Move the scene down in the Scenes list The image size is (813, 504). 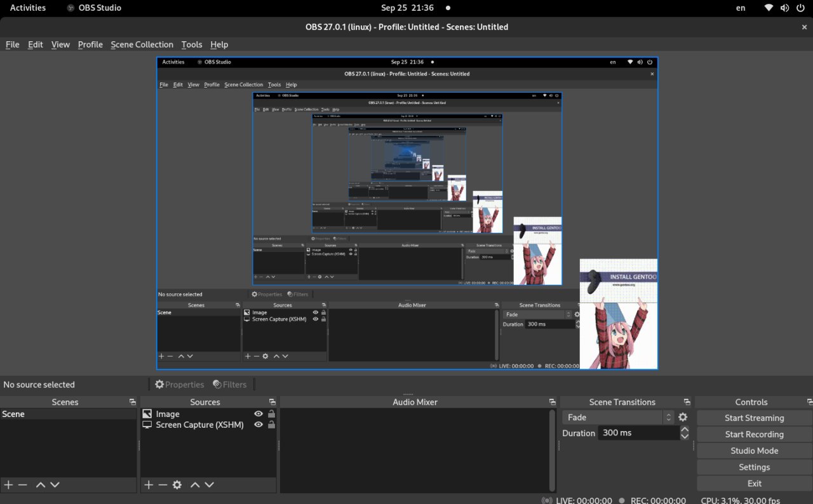point(55,484)
